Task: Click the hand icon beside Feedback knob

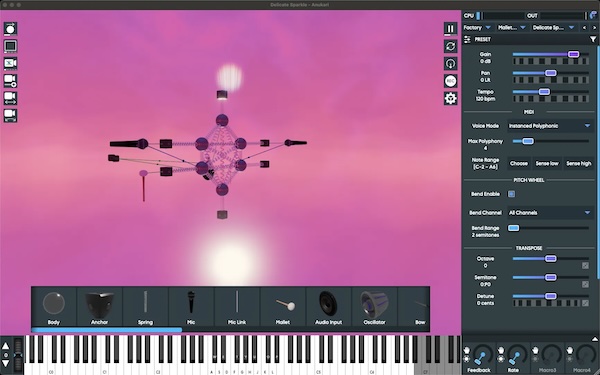Action: tap(466, 350)
